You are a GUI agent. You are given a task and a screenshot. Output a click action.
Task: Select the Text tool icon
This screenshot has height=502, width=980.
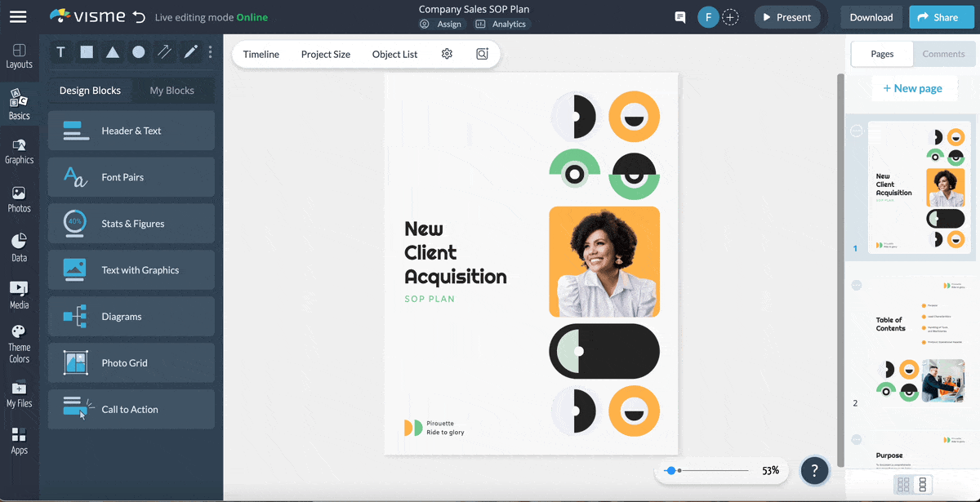coord(60,52)
